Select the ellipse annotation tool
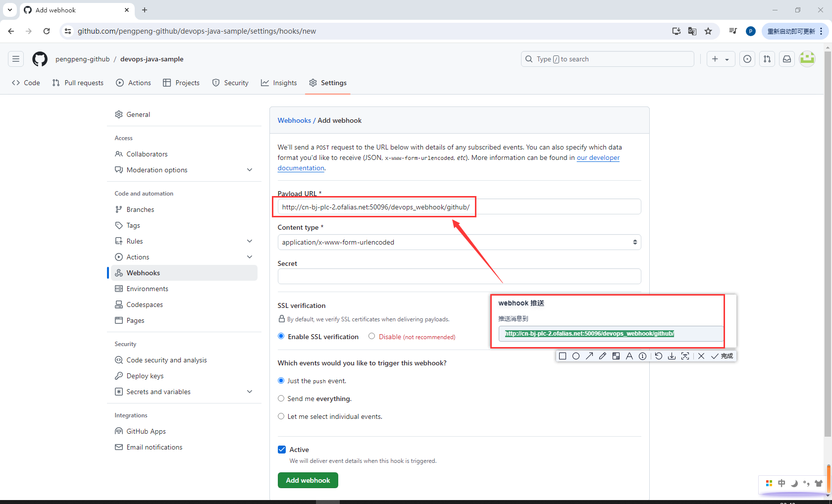The image size is (832, 504). 576,356
